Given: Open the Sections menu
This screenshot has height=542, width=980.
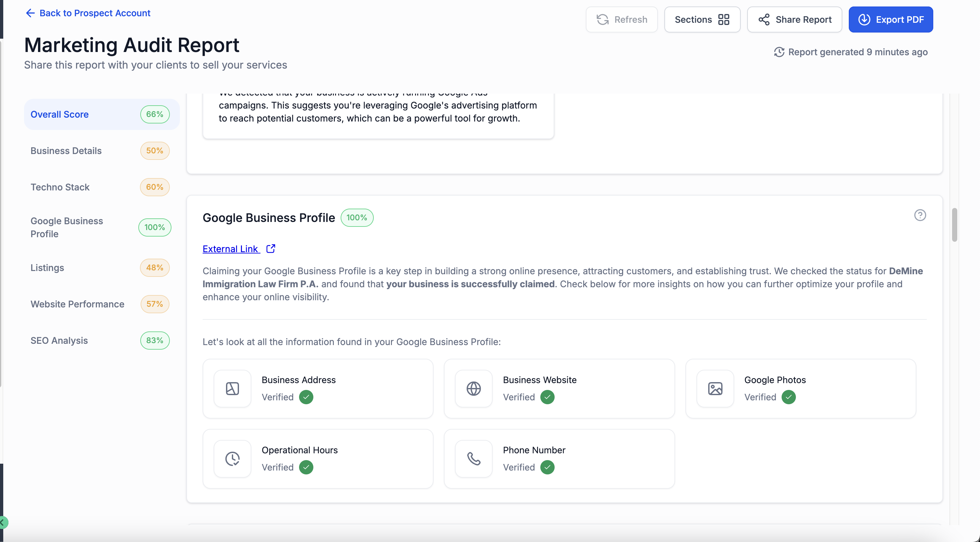Looking at the screenshot, I should pyautogui.click(x=702, y=19).
